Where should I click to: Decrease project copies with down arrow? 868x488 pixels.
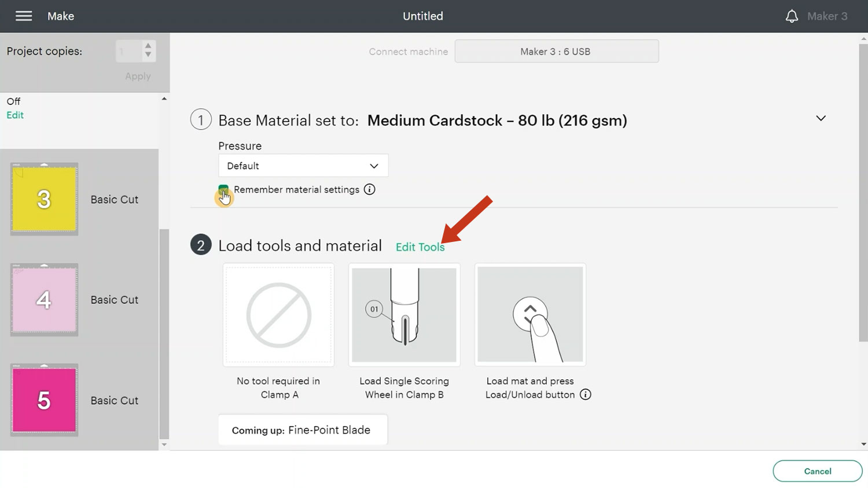148,55
